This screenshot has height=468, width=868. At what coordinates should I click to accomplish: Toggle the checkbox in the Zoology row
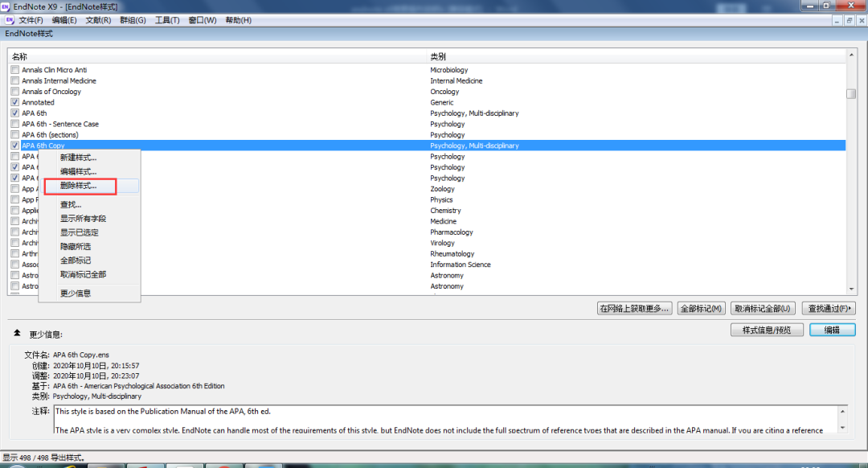[x=15, y=189]
